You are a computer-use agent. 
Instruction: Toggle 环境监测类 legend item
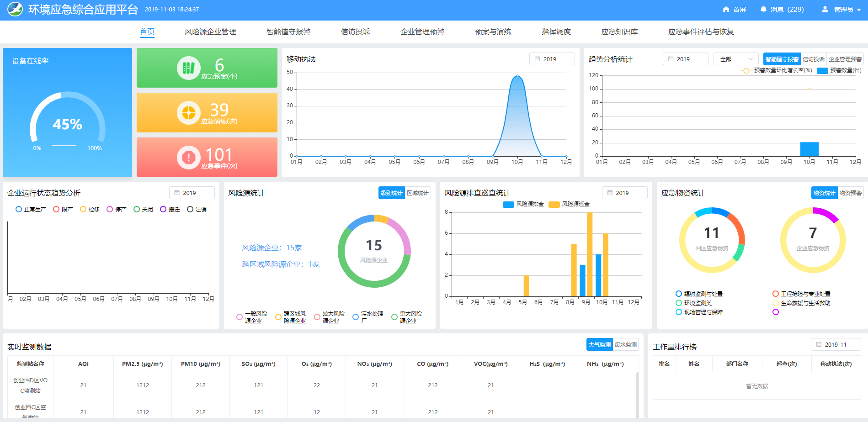click(x=694, y=303)
